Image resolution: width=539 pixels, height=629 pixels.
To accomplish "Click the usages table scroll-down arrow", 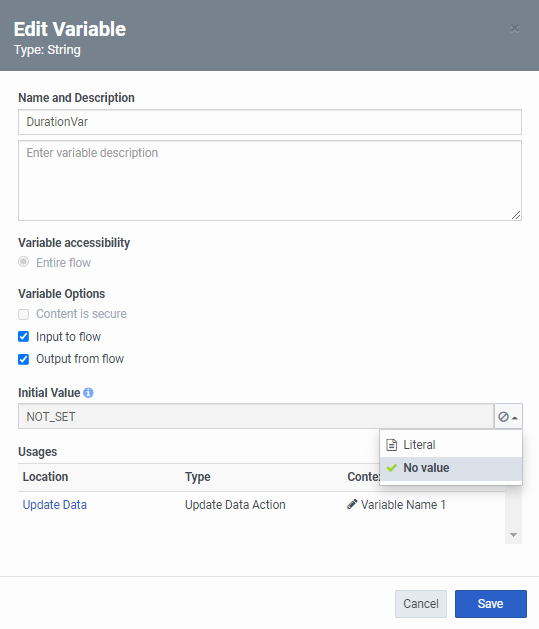I will 513,535.
